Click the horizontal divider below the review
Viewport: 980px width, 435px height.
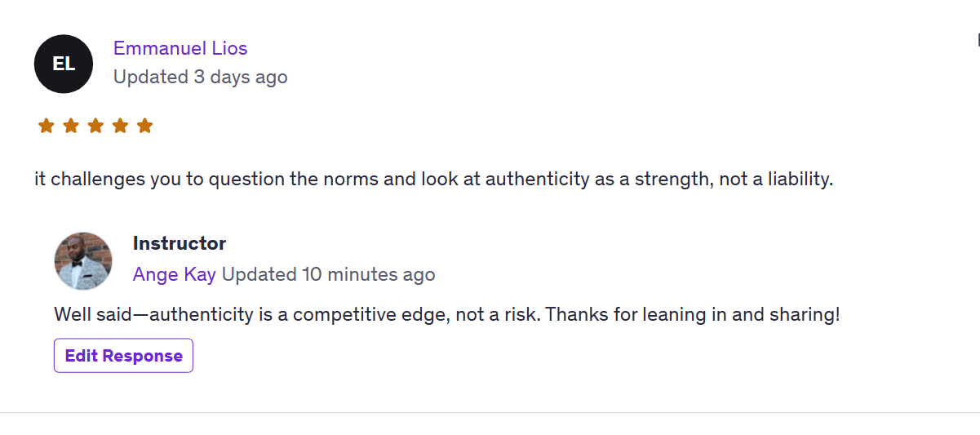490,413
